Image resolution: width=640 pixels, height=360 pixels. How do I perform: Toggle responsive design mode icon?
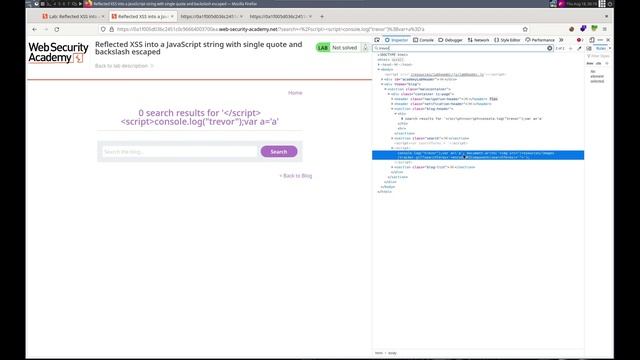point(591,40)
